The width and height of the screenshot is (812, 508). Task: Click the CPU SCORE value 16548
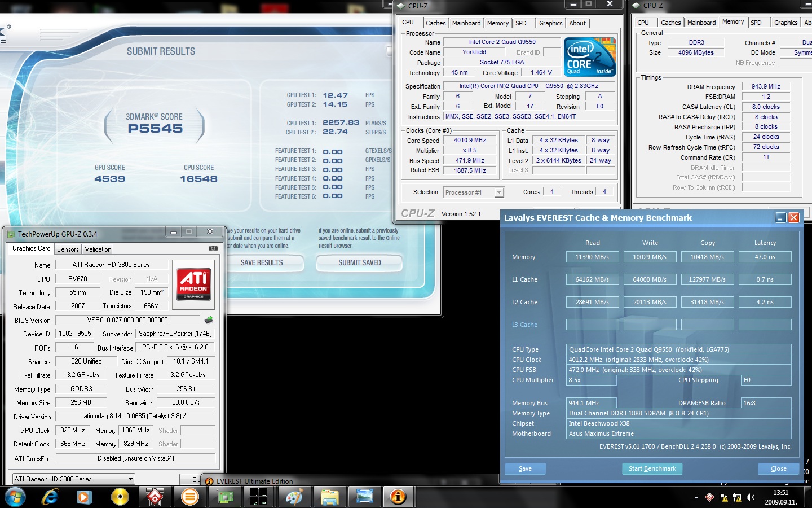[x=198, y=179]
